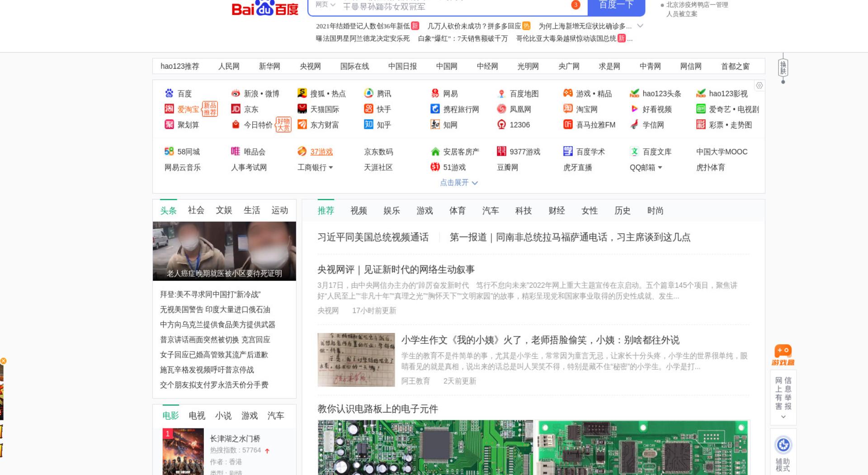
Task: Click the 爱淘宝 icon
Action: [169, 109]
